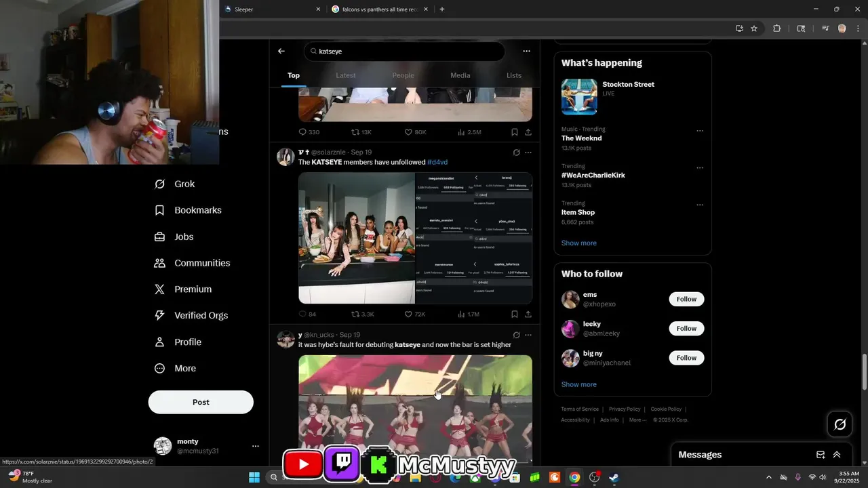Like the post with 80K likes
868x488 pixels.
415,132
